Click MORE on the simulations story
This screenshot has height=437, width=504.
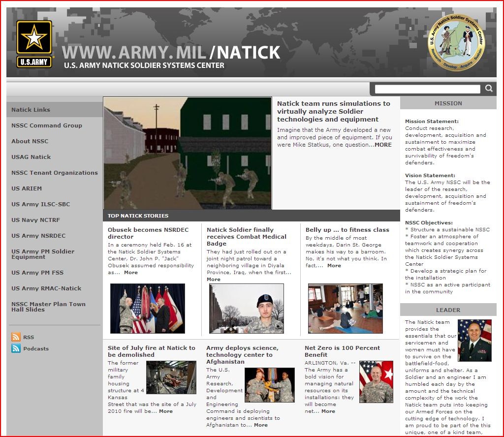[383, 145]
